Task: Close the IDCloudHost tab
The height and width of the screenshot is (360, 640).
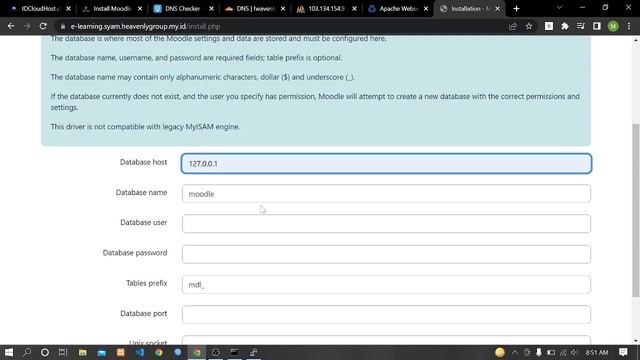Action: pos(68,9)
